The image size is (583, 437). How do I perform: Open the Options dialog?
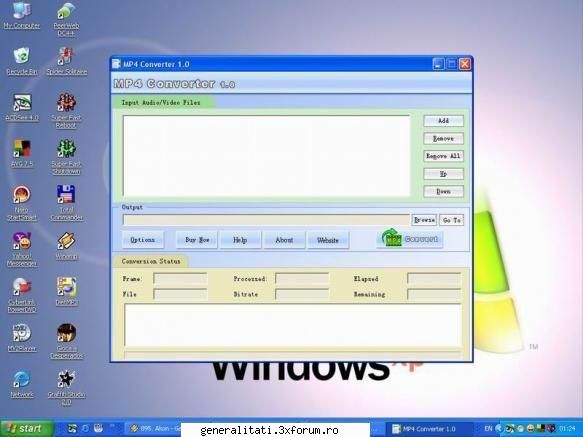[x=142, y=240]
